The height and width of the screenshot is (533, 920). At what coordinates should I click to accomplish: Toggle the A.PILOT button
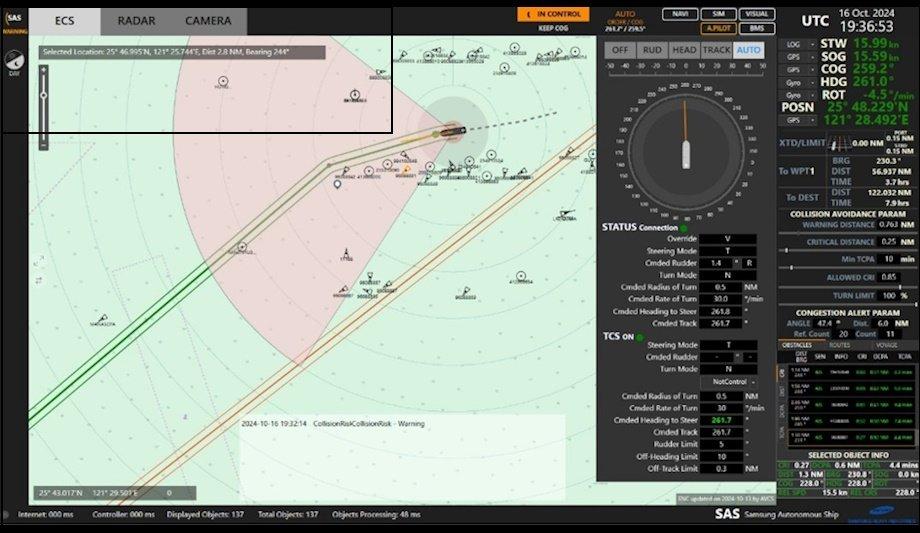pos(719,28)
